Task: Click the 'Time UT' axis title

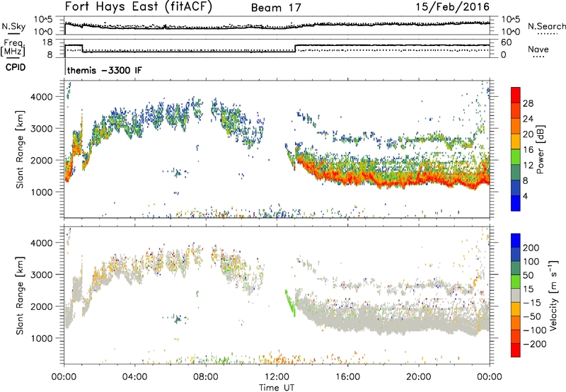Action: pos(277,388)
